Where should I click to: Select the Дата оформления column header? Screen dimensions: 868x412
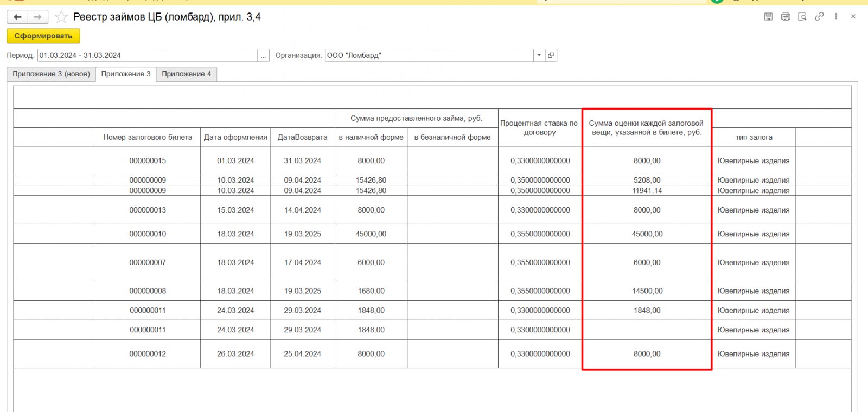(x=235, y=137)
